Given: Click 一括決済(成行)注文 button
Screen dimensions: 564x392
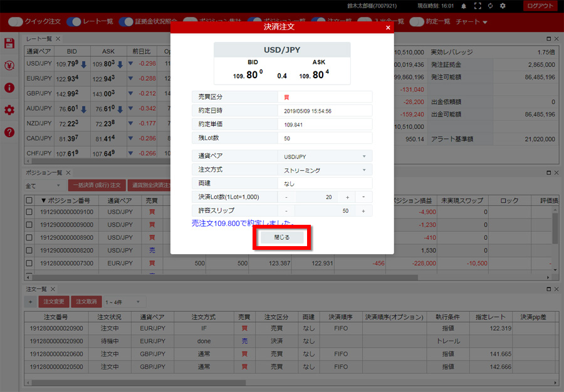Looking at the screenshot, I should coord(97,185).
